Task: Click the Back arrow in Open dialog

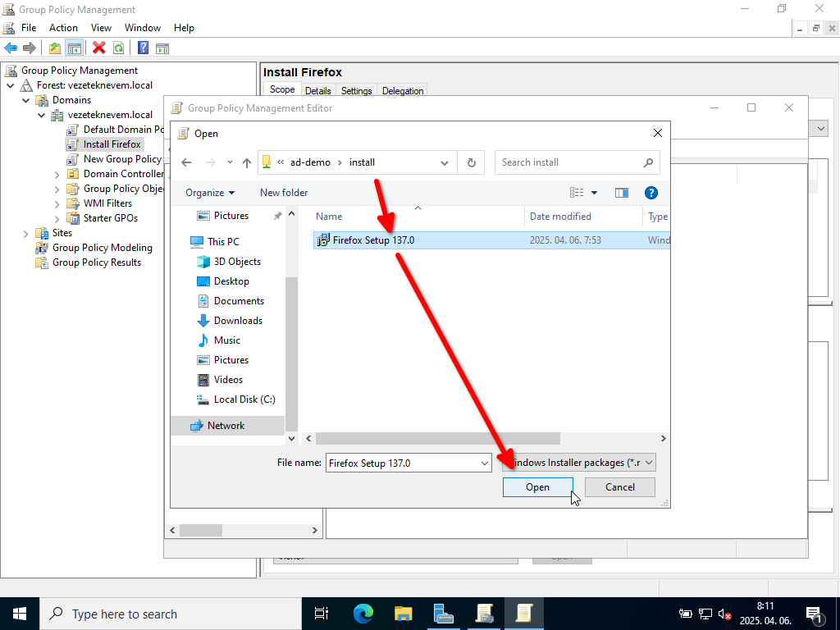Action: pos(186,162)
